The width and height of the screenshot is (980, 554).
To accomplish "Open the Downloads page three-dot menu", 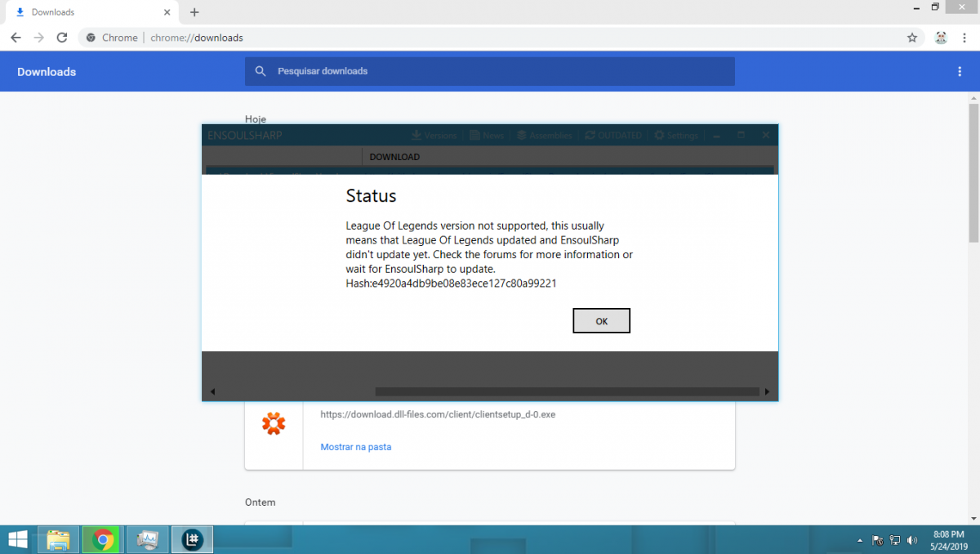I will coord(960,72).
